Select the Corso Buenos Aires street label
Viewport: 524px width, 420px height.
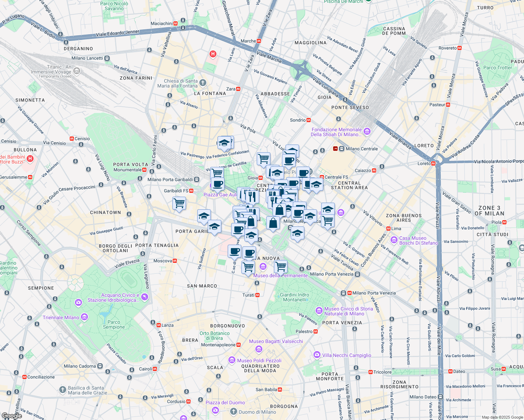373,251
